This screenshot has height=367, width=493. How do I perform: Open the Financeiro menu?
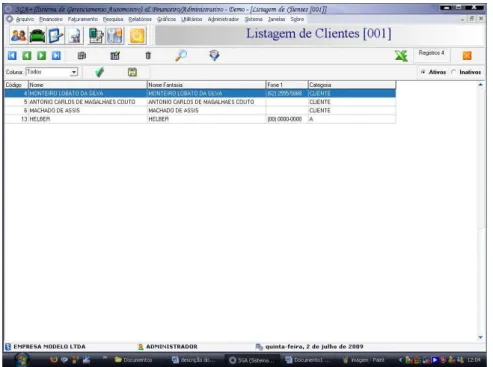(x=51, y=19)
